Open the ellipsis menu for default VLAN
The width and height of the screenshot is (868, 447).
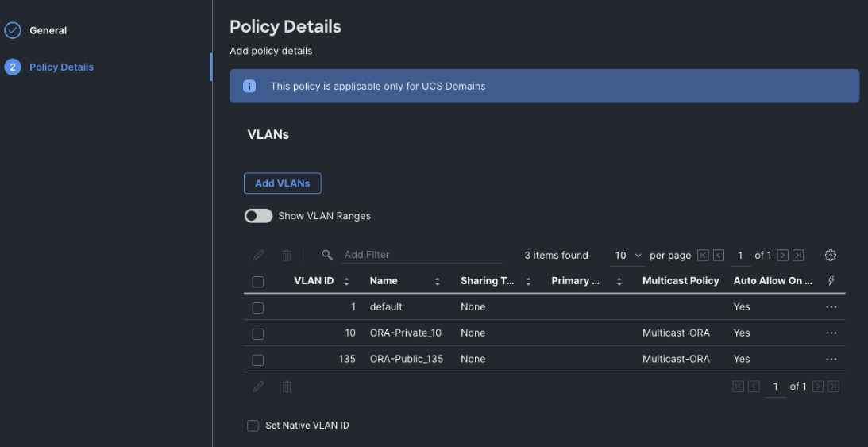pyautogui.click(x=831, y=307)
